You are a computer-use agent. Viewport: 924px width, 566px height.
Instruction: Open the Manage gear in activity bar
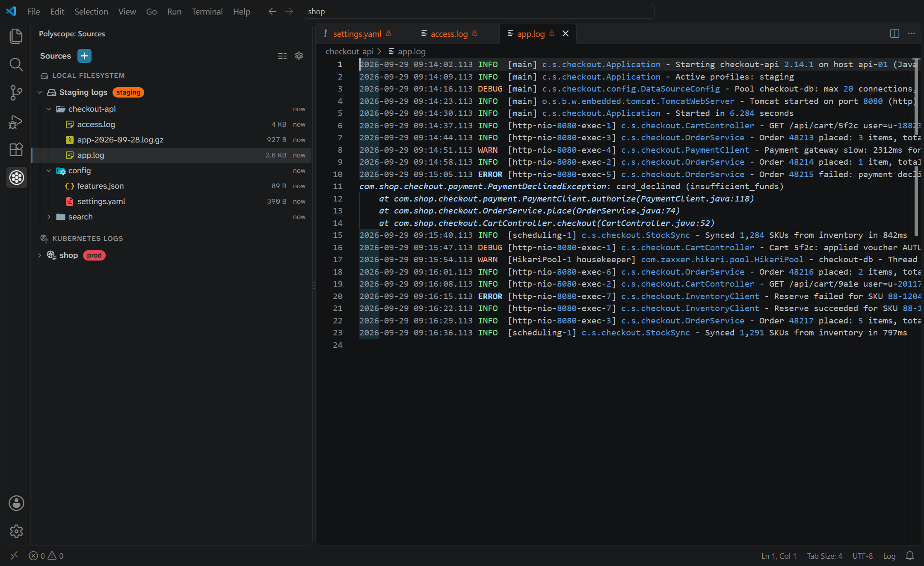[16, 531]
